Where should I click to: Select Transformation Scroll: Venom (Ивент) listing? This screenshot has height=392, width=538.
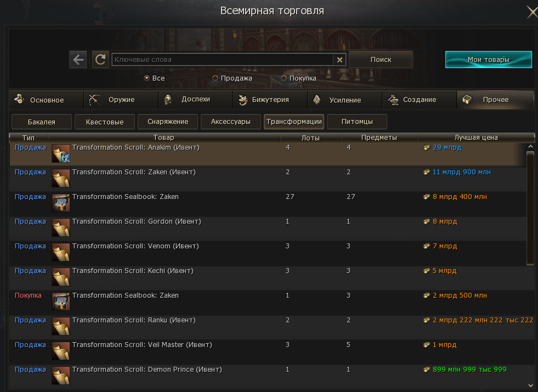(x=268, y=252)
